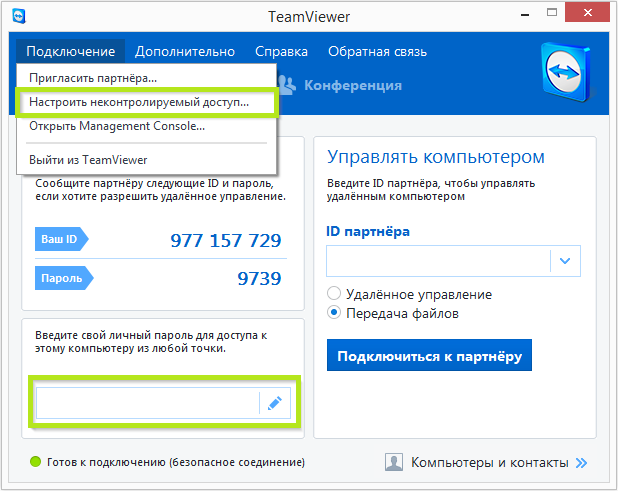Click the pencil edit icon in password field
Image resolution: width=618 pixels, height=491 pixels.
point(275,403)
